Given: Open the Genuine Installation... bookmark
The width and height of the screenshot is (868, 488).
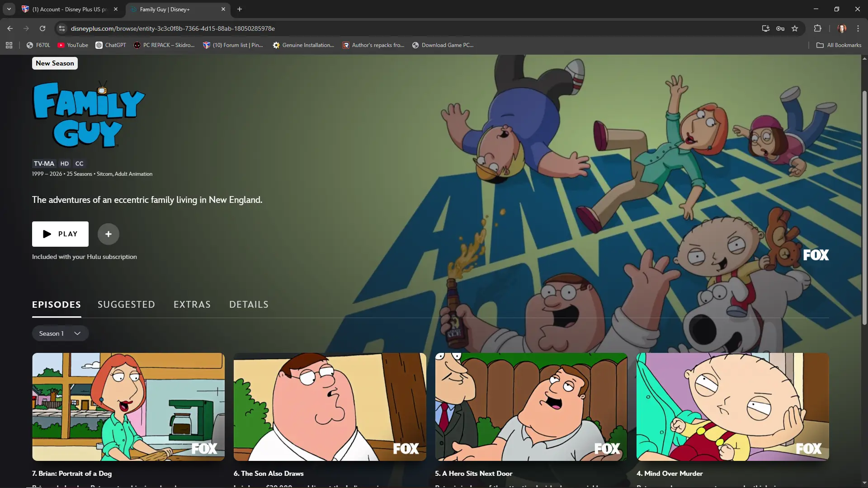Looking at the screenshot, I should [303, 45].
